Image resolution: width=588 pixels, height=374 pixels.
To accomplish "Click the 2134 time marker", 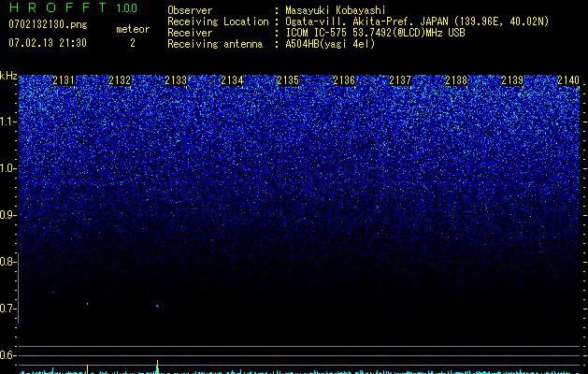I will (232, 80).
